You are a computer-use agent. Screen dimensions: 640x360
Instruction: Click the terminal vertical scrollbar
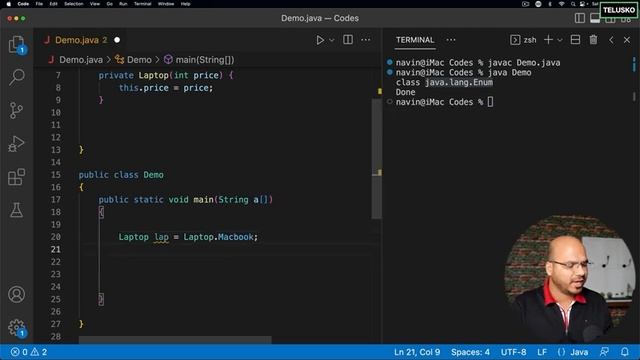[634, 96]
